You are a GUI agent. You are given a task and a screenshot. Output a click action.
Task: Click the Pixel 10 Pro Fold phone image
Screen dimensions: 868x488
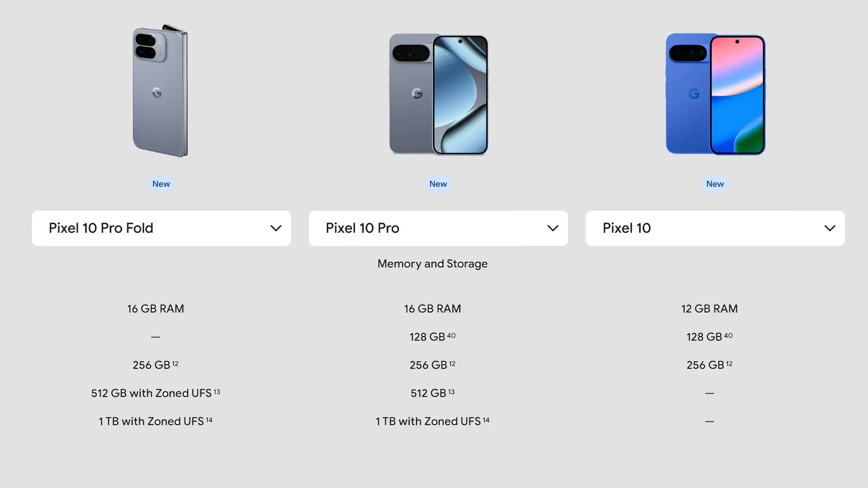click(x=161, y=91)
